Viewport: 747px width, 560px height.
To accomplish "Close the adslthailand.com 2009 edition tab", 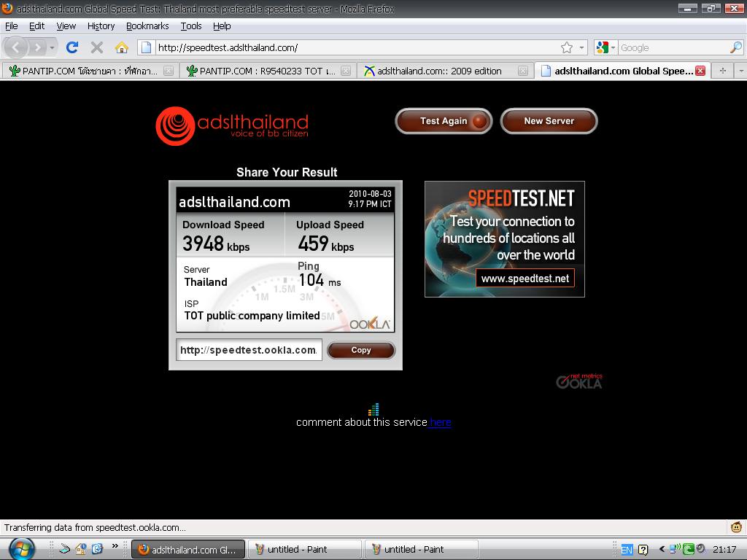I will pyautogui.click(x=523, y=71).
